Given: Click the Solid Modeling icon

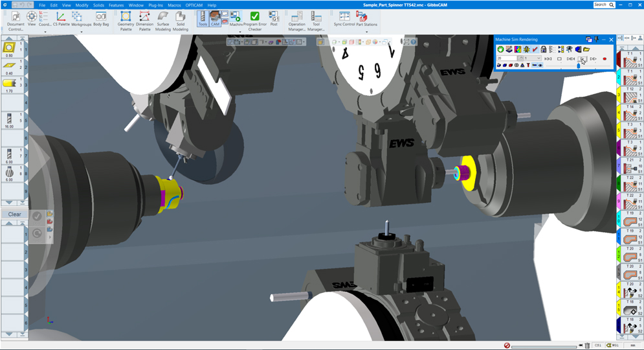Looking at the screenshot, I should [181, 20].
